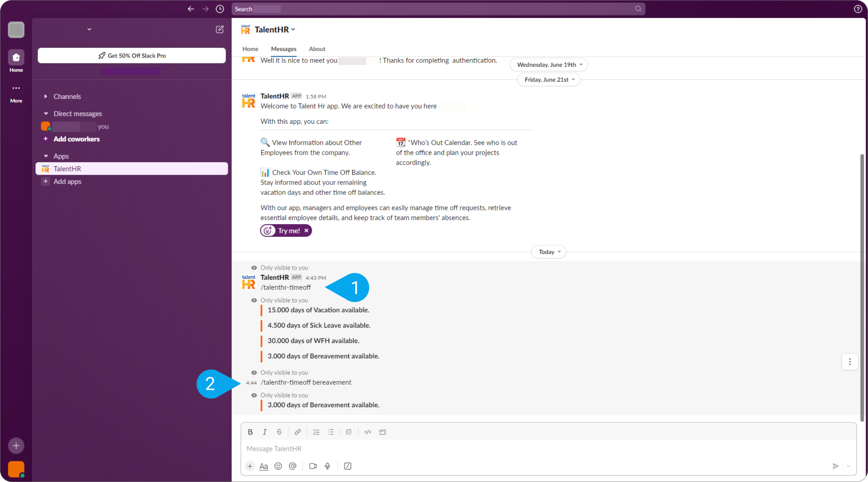Click the Message TalentHR input box
868x482 pixels.
[549, 449]
